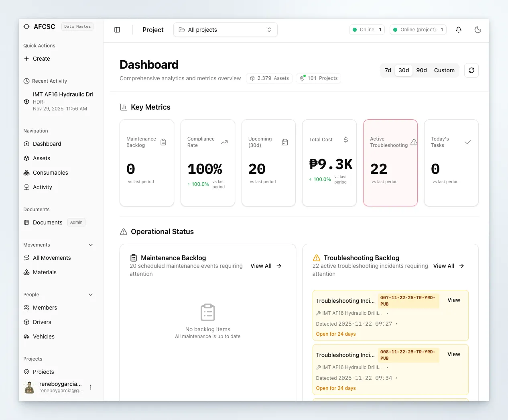Select the 7d time range
Viewport: 508px width, 420px height.
tap(388, 70)
